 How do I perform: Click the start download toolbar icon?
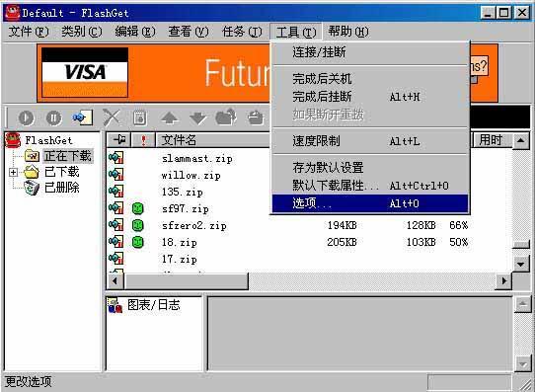point(26,118)
